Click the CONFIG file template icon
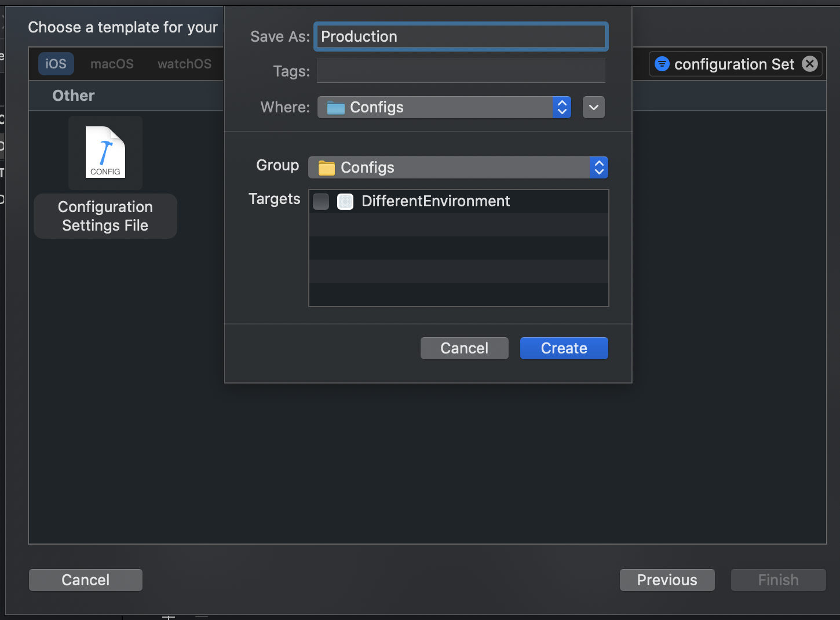 [105, 152]
